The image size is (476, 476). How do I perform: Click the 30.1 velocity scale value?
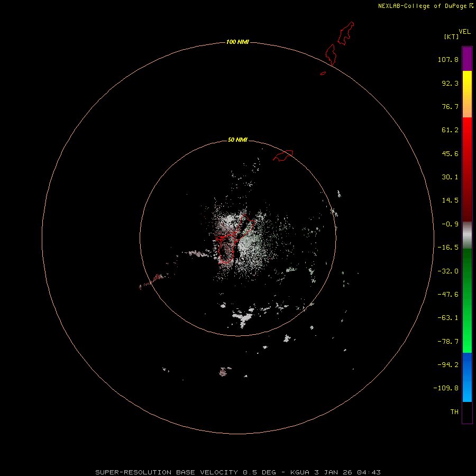(450, 177)
